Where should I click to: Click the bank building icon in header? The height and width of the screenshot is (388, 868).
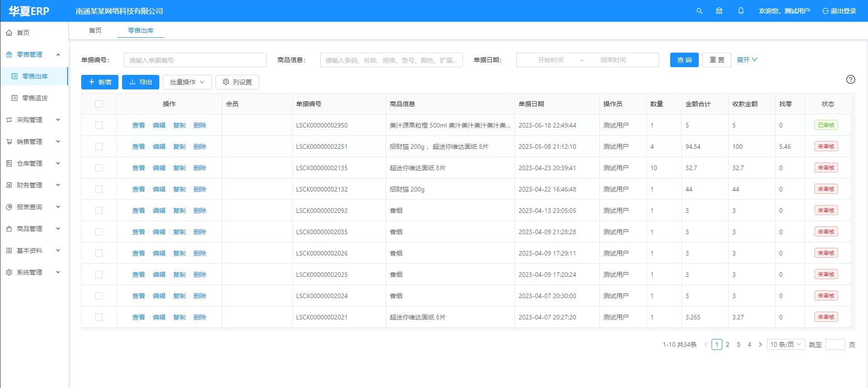pos(719,11)
